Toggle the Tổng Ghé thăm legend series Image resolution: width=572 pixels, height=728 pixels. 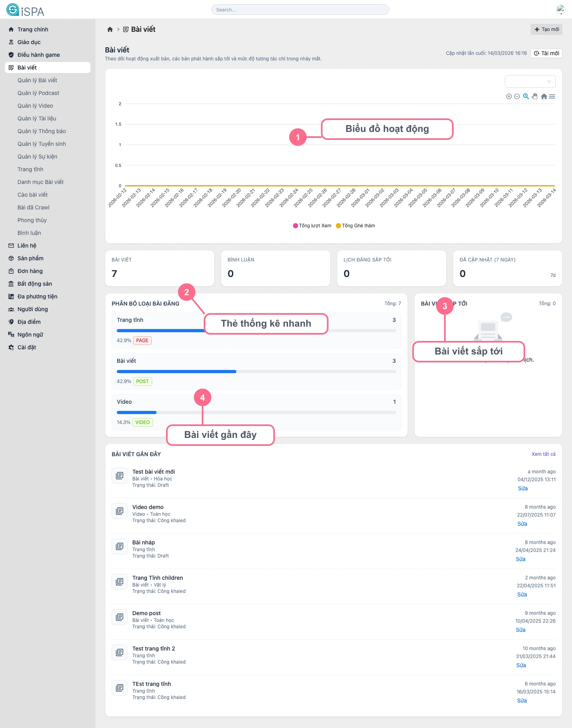point(356,226)
